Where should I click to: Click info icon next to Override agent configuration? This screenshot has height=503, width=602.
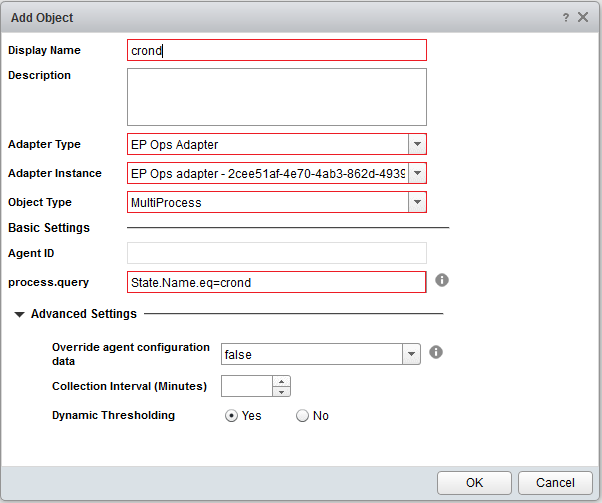click(x=436, y=352)
